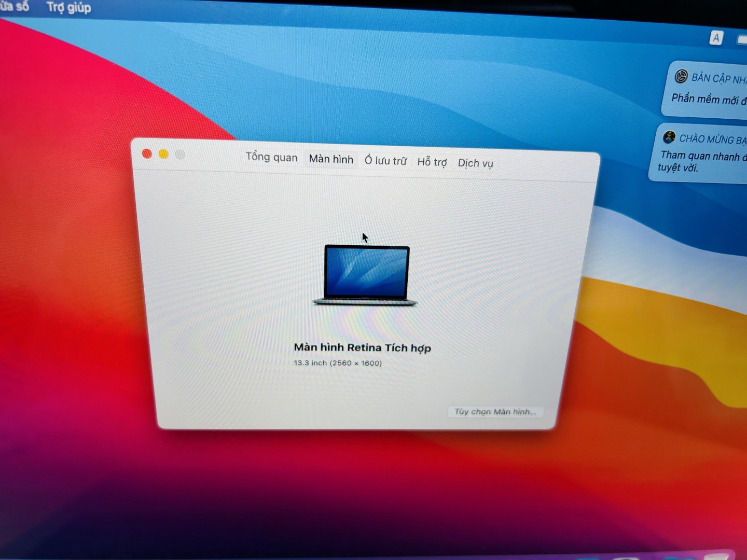The height and width of the screenshot is (560, 747).
Task: Click the Chào mừng notification globe icon
Action: pos(669,137)
